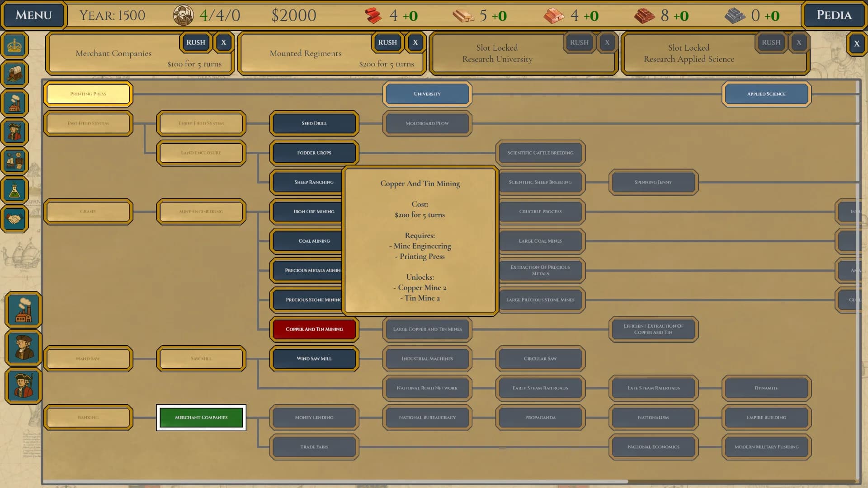868x488 pixels.
Task: Click the tricorn hat gentleman portrait icon
Action: pyautogui.click(x=24, y=348)
